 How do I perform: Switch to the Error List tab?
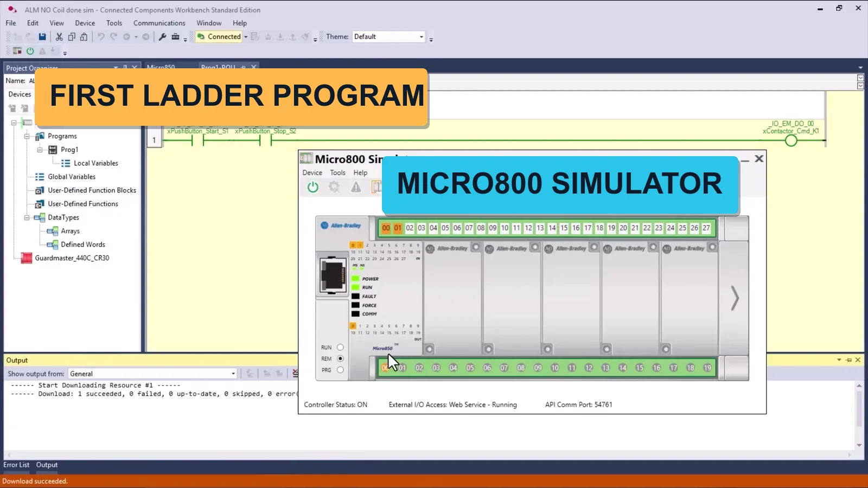pos(16,465)
